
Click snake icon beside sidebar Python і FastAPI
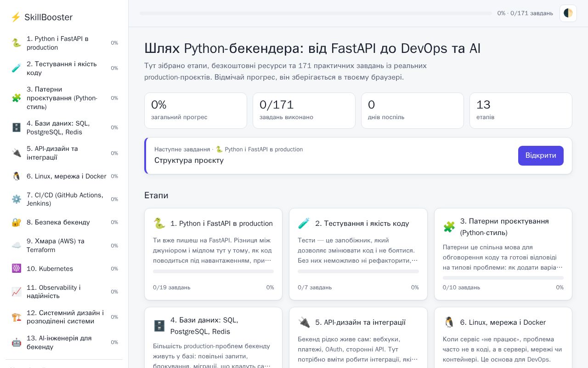[17, 43]
